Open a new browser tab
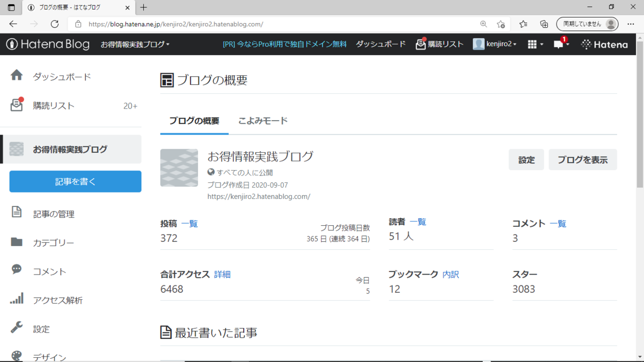The height and width of the screenshot is (362, 644). (143, 8)
